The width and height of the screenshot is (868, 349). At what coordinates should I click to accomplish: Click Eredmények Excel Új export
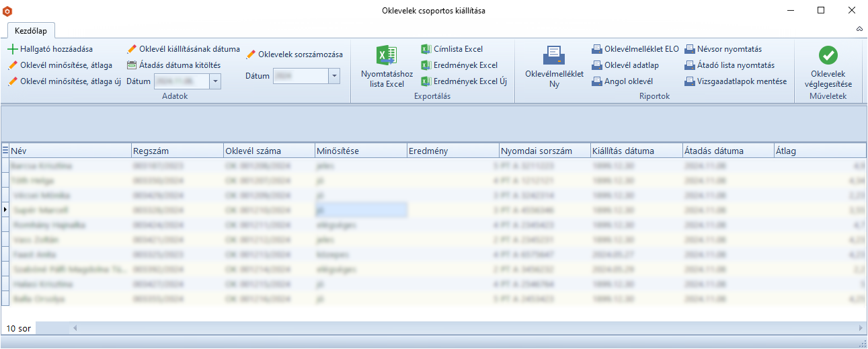tap(426, 81)
